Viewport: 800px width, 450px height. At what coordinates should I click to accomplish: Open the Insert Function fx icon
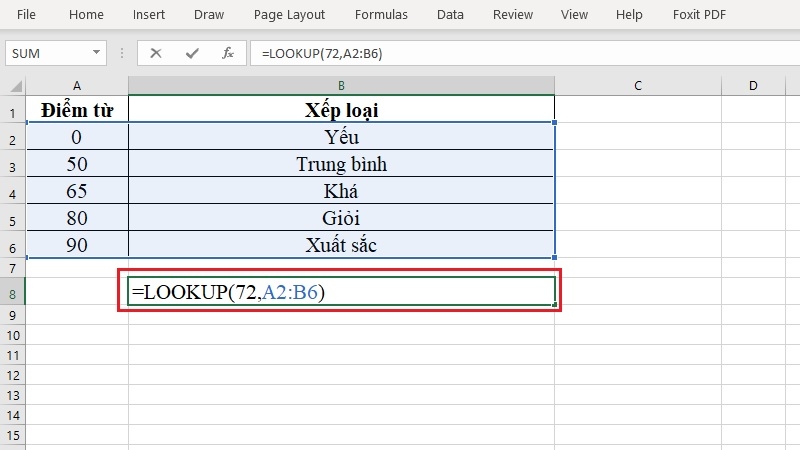coord(228,53)
